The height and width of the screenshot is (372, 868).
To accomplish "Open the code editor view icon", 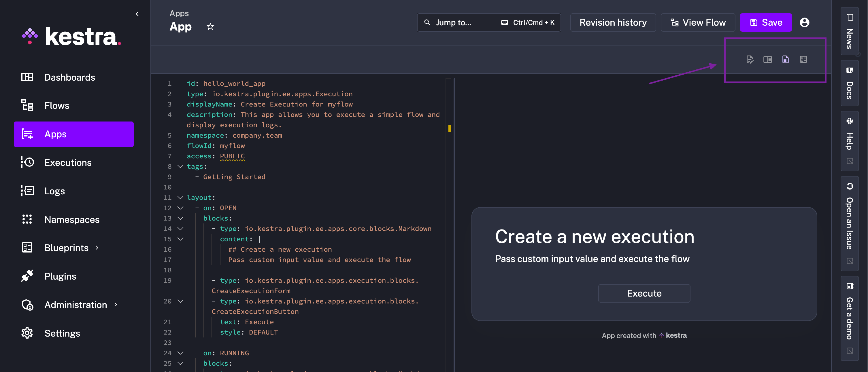I will coord(750,59).
